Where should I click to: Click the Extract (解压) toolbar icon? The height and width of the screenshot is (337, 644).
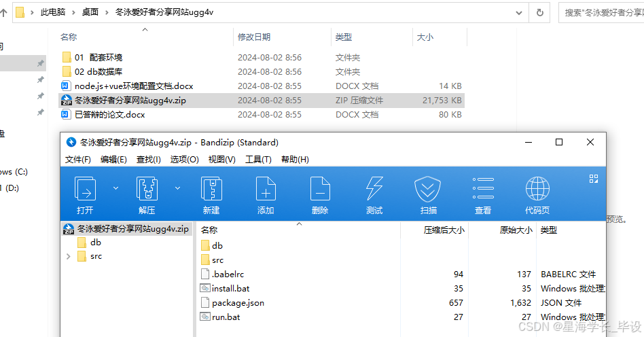147,189
